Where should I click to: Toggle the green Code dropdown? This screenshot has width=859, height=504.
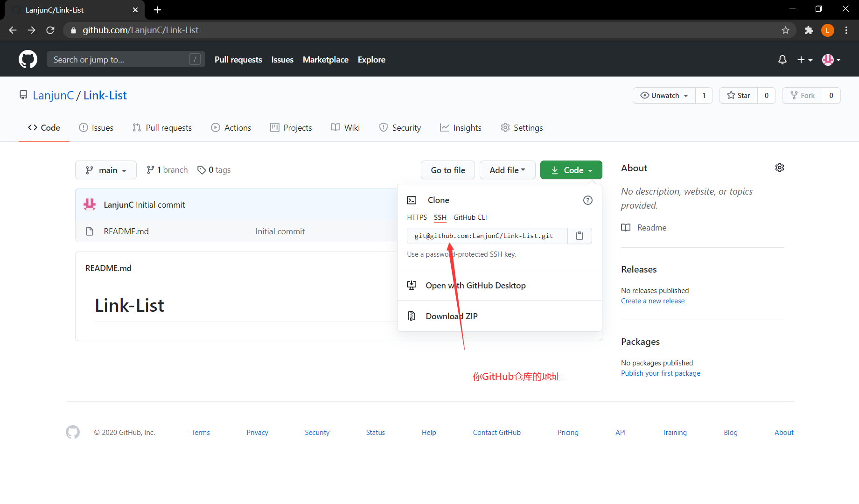[571, 170]
